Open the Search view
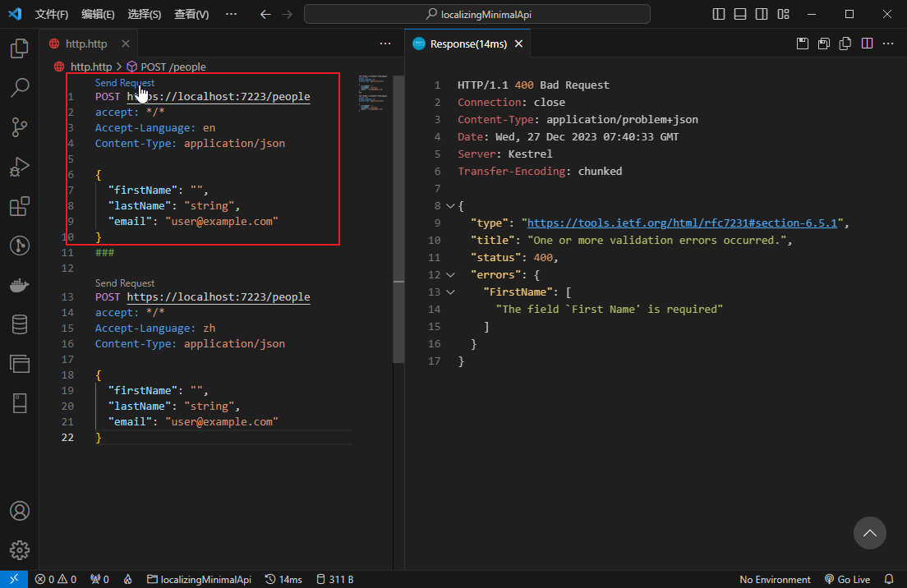907x588 pixels. (20, 88)
